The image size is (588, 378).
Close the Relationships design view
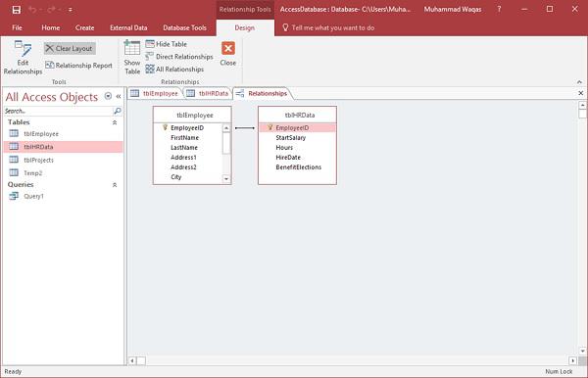pos(228,54)
